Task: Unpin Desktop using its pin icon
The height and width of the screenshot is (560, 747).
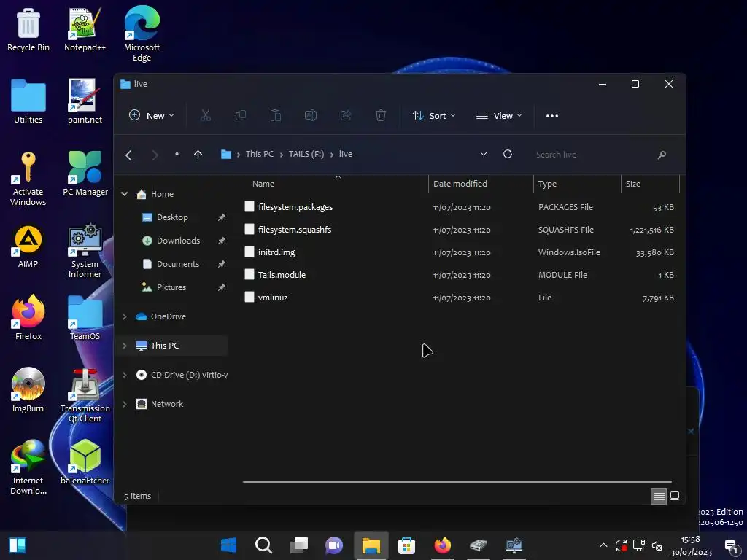Action: [222, 217]
